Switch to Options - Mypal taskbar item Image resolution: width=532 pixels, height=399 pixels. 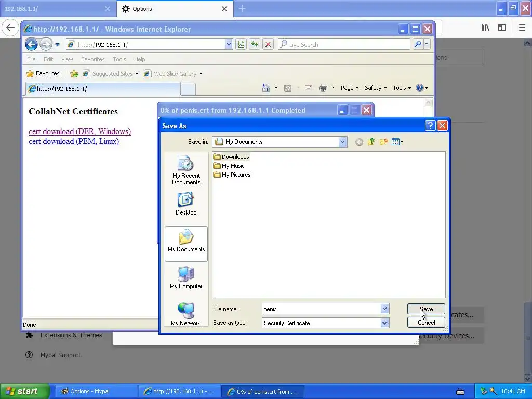click(x=96, y=391)
